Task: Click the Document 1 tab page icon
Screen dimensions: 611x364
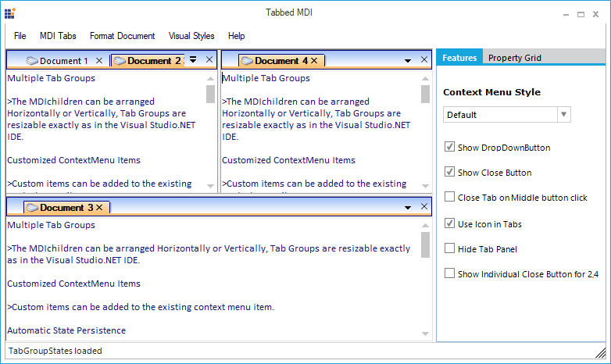Action: pos(32,61)
